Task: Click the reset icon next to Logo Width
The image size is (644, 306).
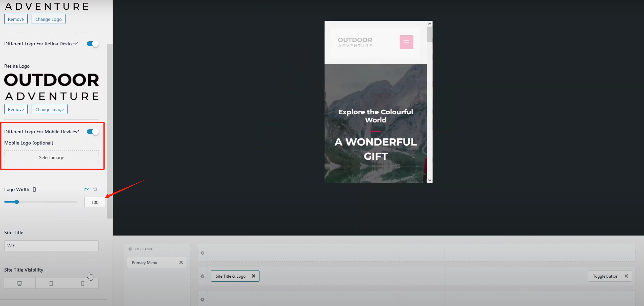Action: (x=95, y=189)
